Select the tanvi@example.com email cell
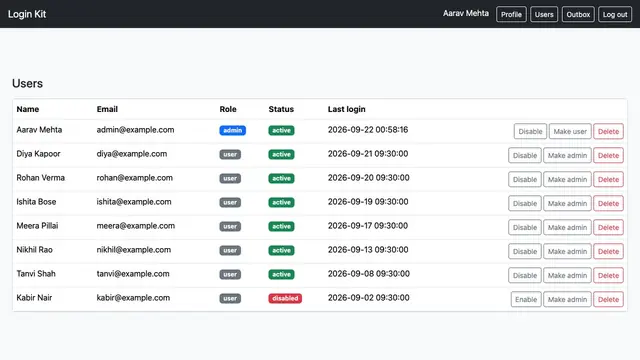 (133, 274)
